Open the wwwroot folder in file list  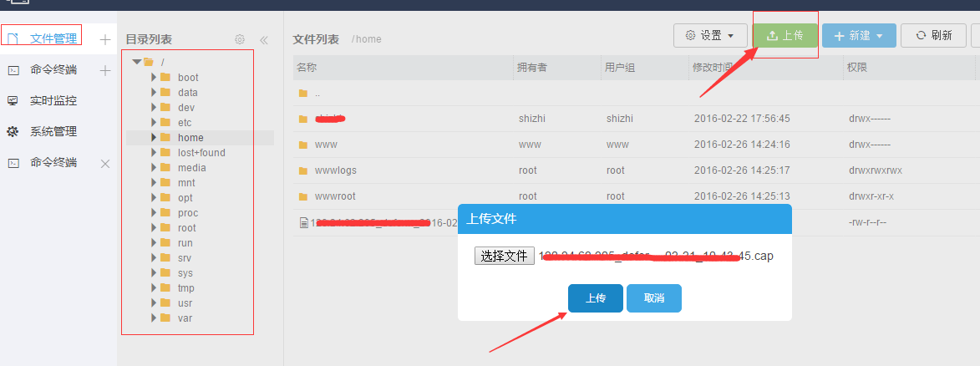(335, 196)
